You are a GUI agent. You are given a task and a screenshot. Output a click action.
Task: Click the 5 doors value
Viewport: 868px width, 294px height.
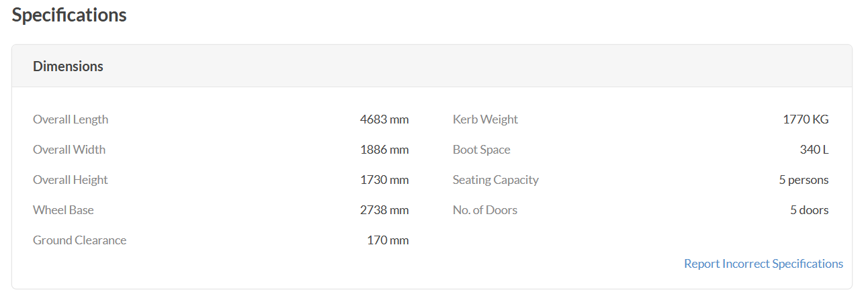(809, 210)
